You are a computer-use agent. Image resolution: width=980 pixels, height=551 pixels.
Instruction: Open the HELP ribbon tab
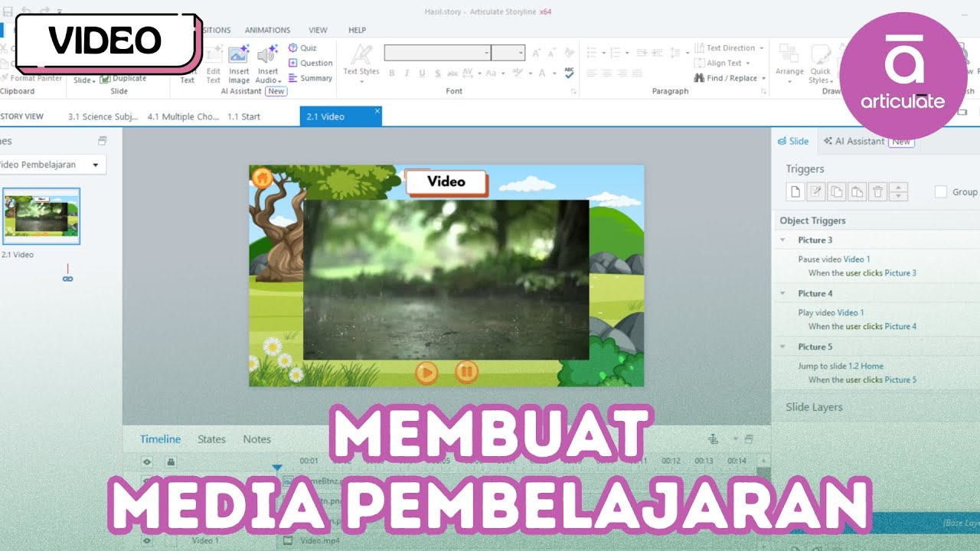pos(357,30)
